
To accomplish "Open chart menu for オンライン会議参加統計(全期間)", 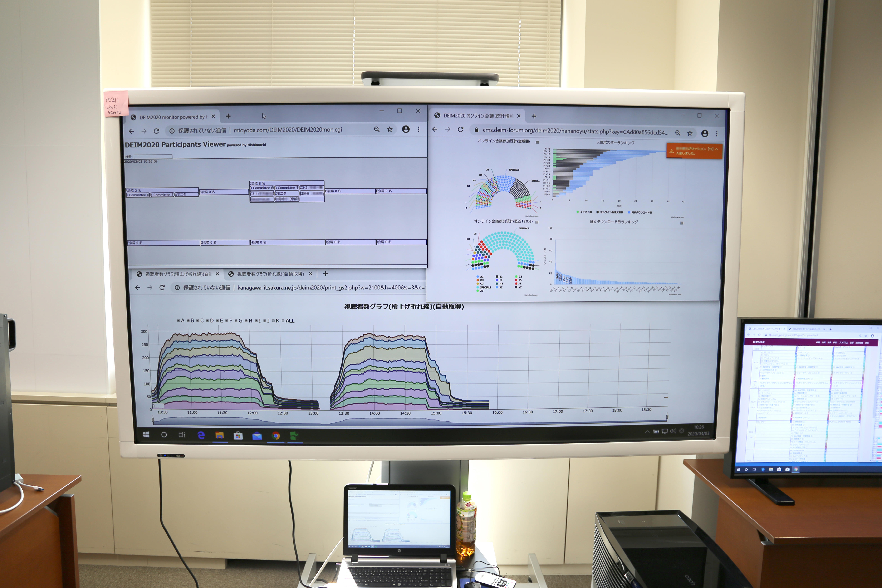I will (537, 142).
